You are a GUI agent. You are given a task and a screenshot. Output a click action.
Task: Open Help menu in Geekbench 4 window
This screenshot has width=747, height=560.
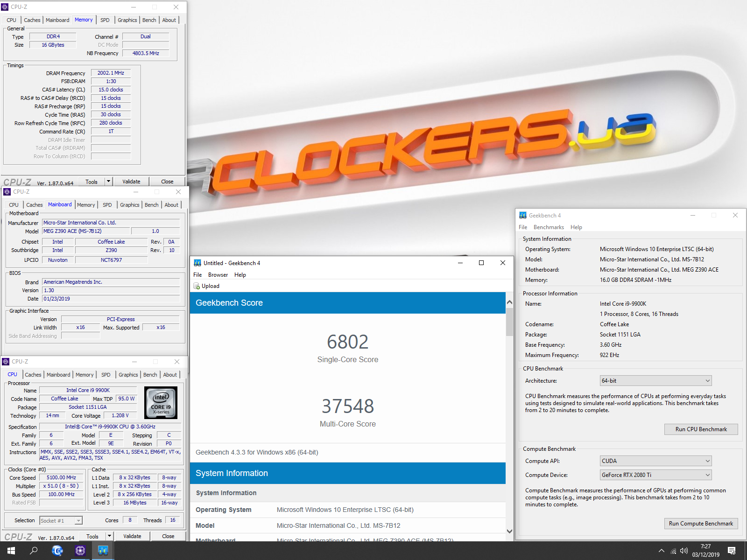pyautogui.click(x=576, y=227)
